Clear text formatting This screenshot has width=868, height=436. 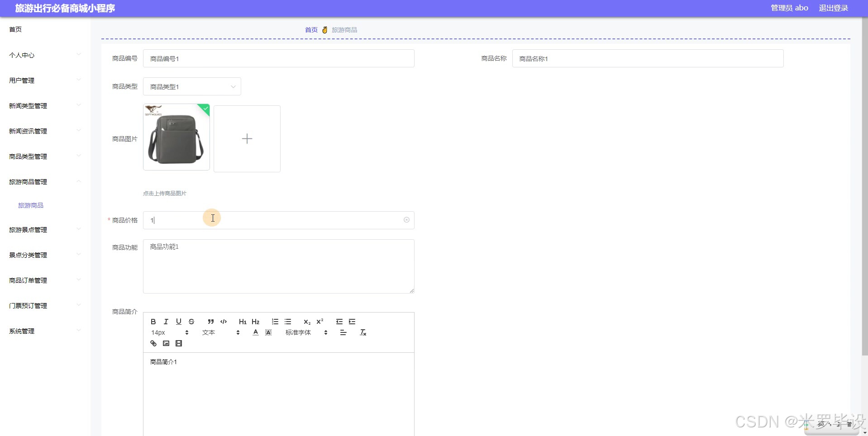(362, 332)
